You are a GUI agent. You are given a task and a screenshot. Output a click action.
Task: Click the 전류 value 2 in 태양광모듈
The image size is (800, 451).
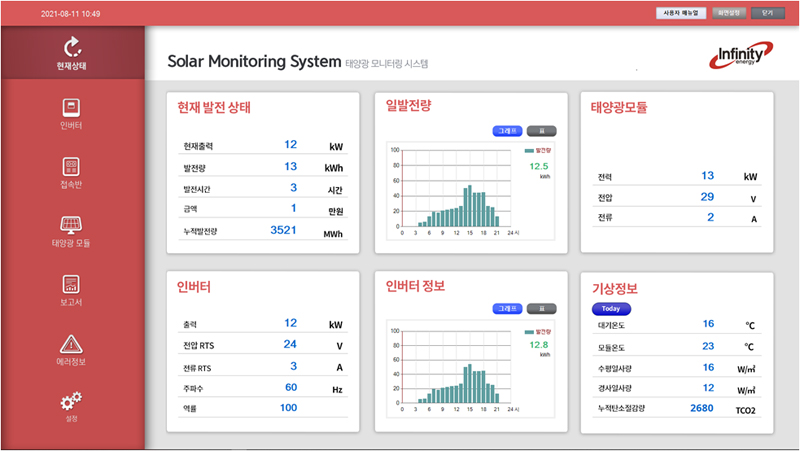click(711, 217)
